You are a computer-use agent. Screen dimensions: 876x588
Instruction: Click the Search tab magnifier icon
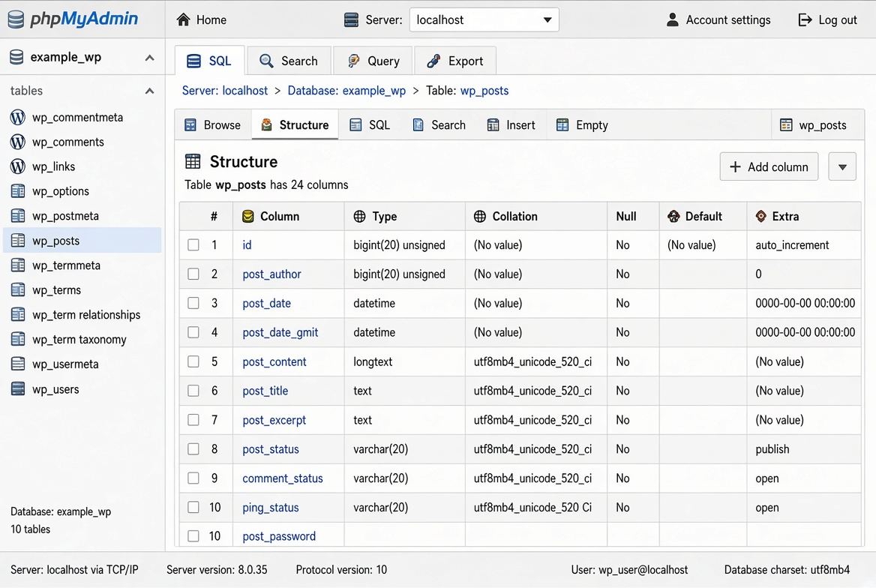tap(266, 61)
